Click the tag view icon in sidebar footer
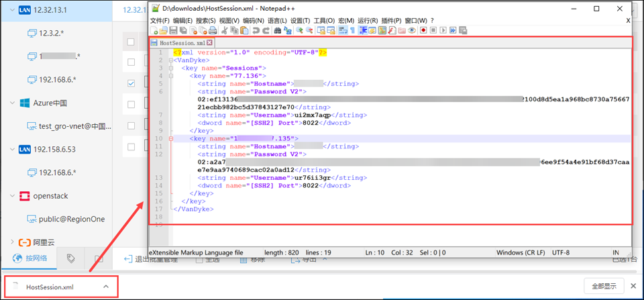The width and height of the screenshot is (644, 300). coord(71,258)
